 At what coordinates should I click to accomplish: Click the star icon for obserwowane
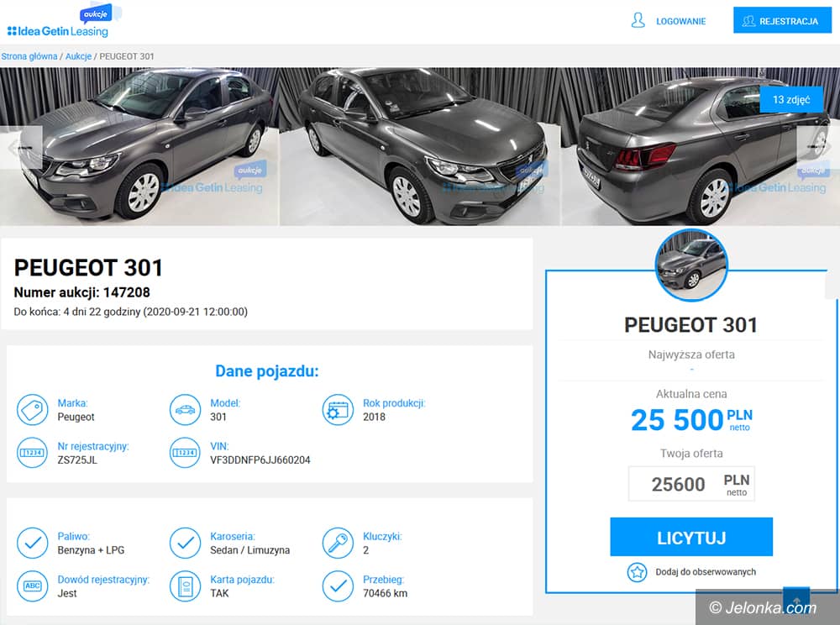(x=637, y=572)
